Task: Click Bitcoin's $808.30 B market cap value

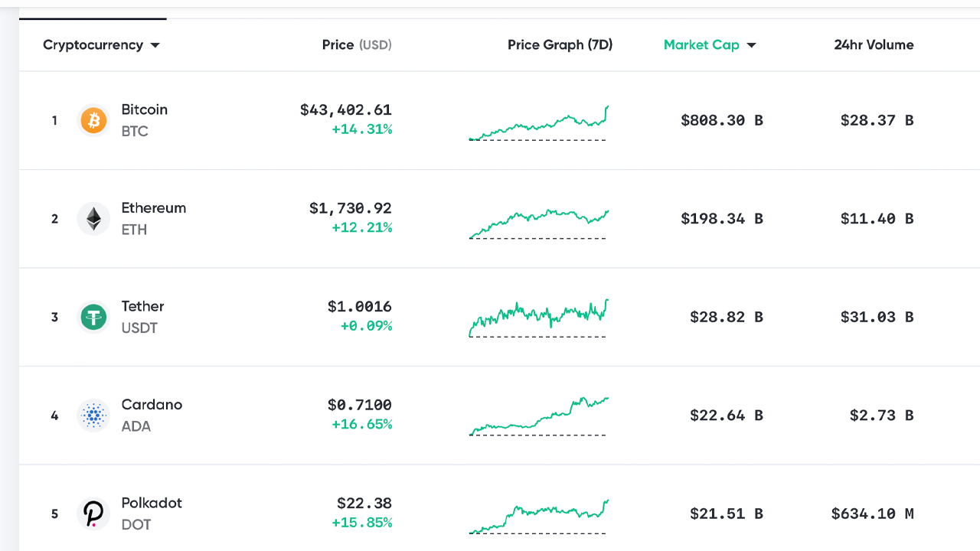Action: click(x=721, y=120)
